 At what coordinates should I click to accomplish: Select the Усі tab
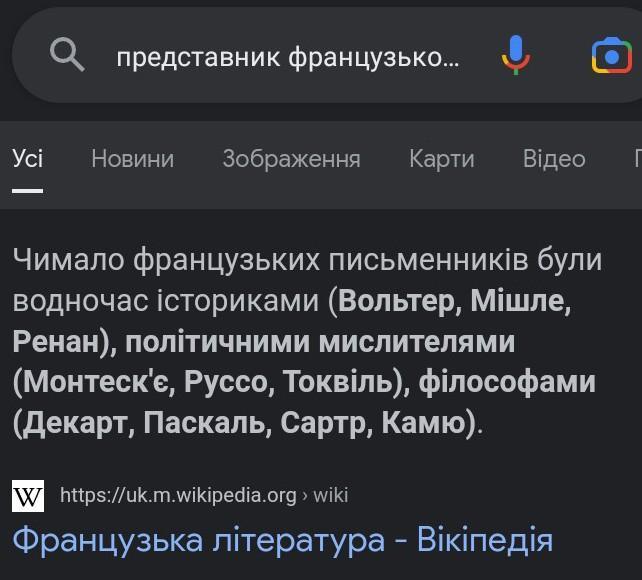(28, 159)
